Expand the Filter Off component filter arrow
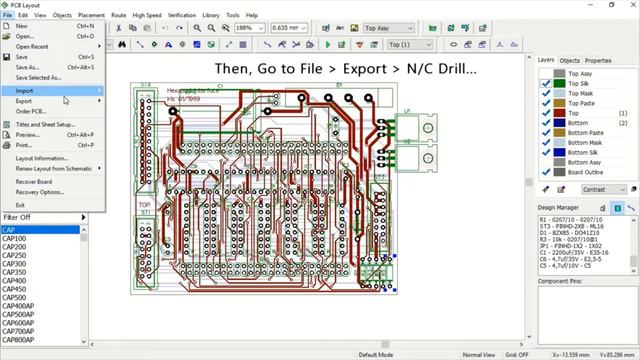This screenshot has height=360, width=640. tap(83, 217)
